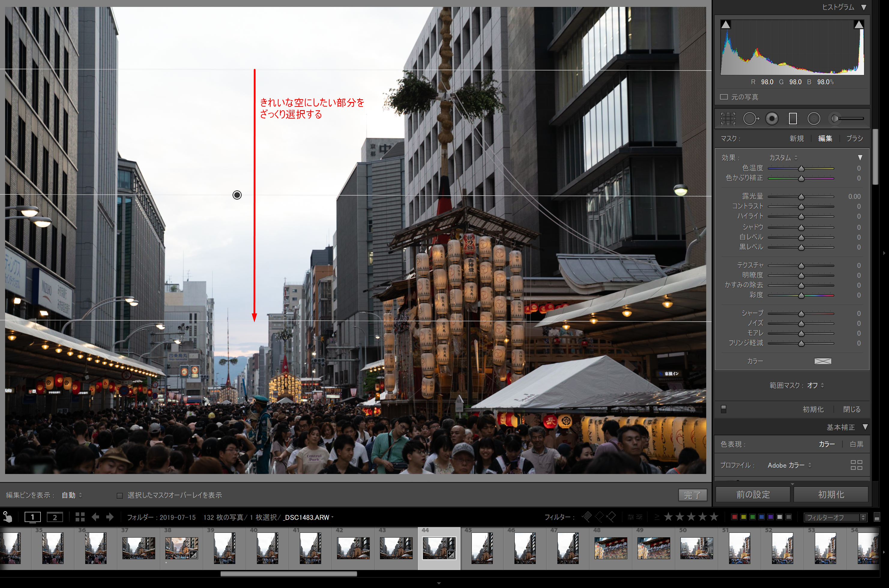Click the rating comparison operator symbol

[x=657, y=517]
